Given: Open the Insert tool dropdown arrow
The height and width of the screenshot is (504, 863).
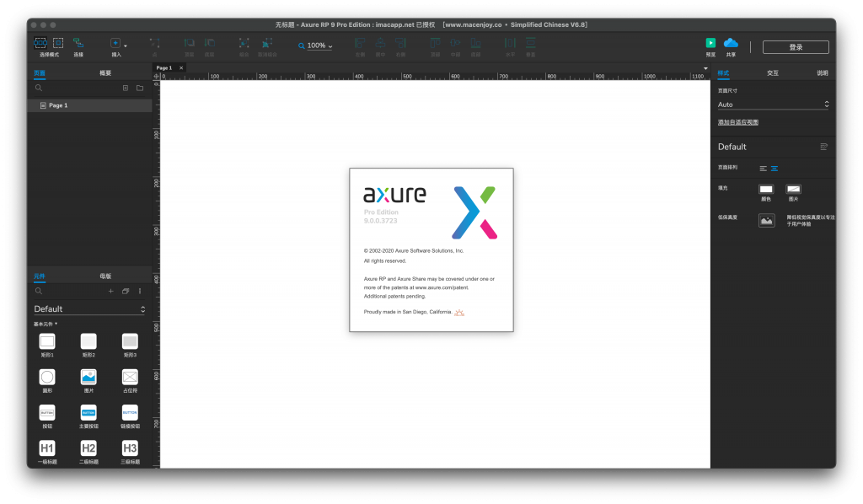Looking at the screenshot, I should (x=126, y=46).
